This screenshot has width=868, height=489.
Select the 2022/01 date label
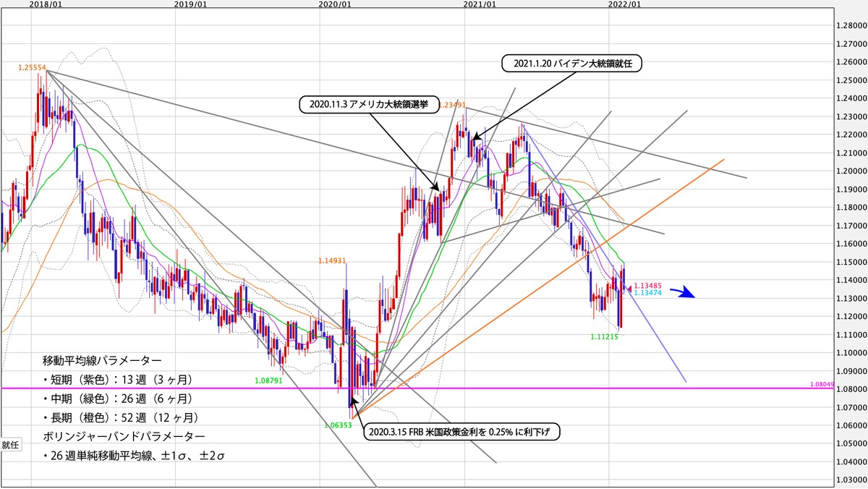pyautogui.click(x=624, y=4)
